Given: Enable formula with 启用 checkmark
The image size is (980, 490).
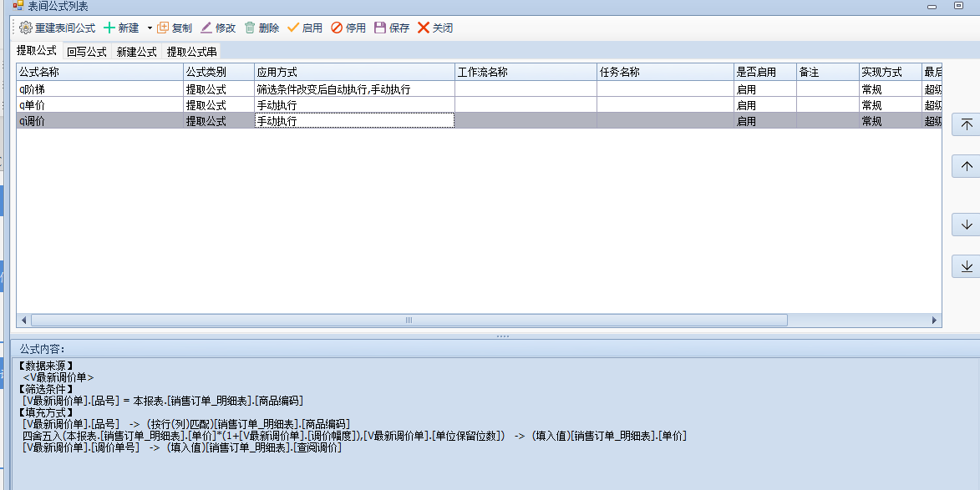Looking at the screenshot, I should pos(293,28).
